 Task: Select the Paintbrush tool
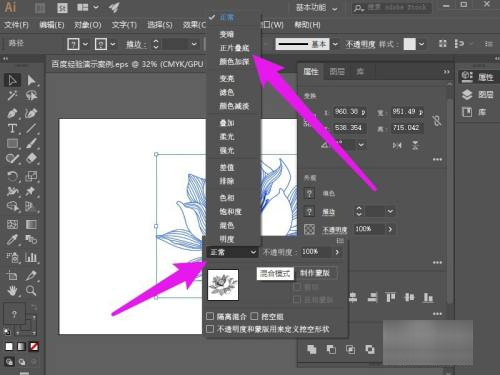point(31,144)
